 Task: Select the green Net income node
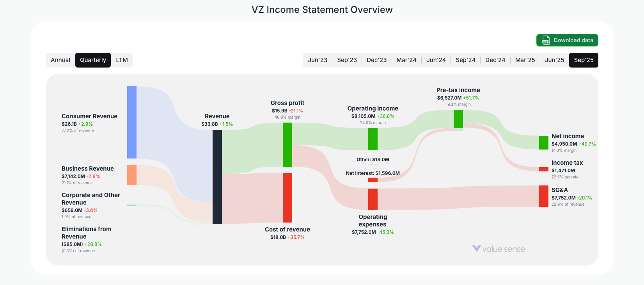pos(543,142)
